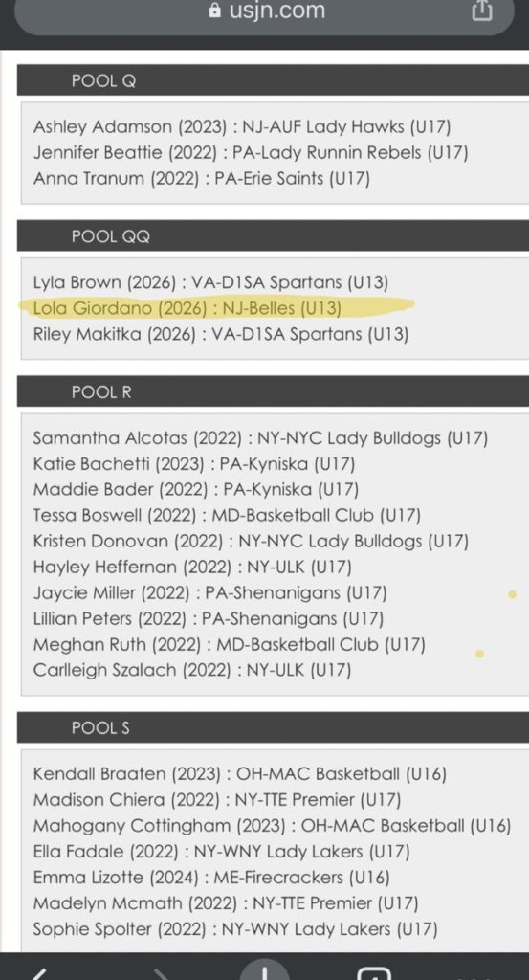Viewport: 529px width, 980px height.
Task: Select Kendall Braaten OH-MAC Basketball row
Action: click(x=240, y=773)
